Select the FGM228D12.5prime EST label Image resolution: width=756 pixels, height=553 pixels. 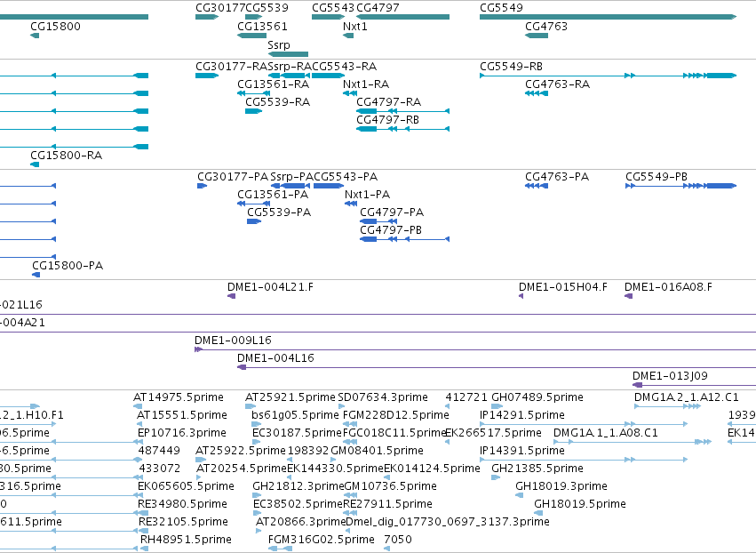pyautogui.click(x=396, y=415)
